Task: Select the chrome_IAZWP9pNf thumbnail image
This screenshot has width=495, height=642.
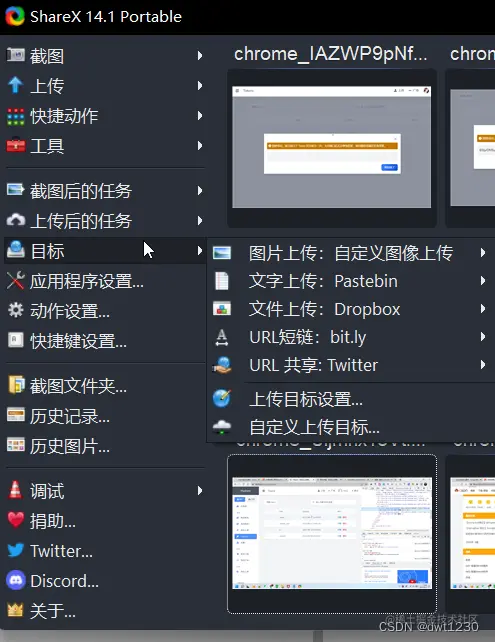Action: click(332, 147)
